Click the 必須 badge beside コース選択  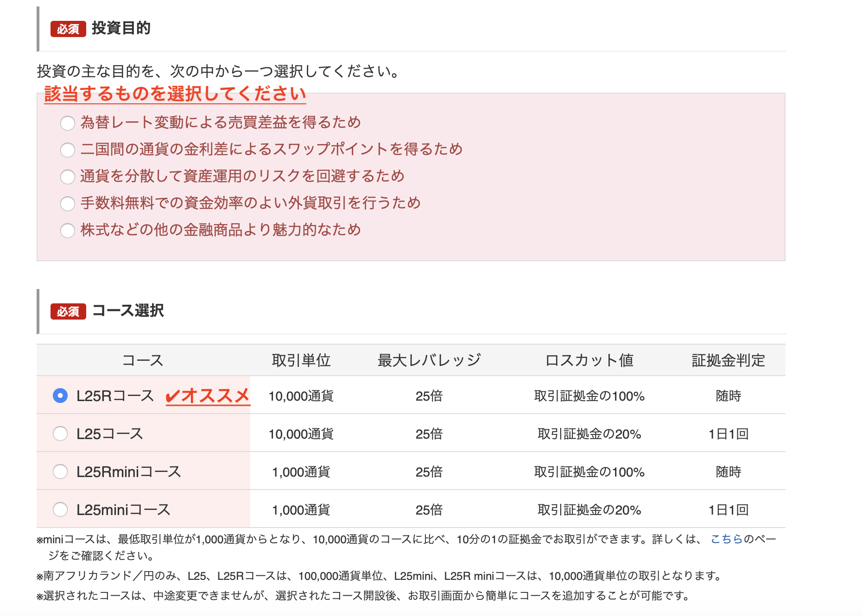(68, 311)
